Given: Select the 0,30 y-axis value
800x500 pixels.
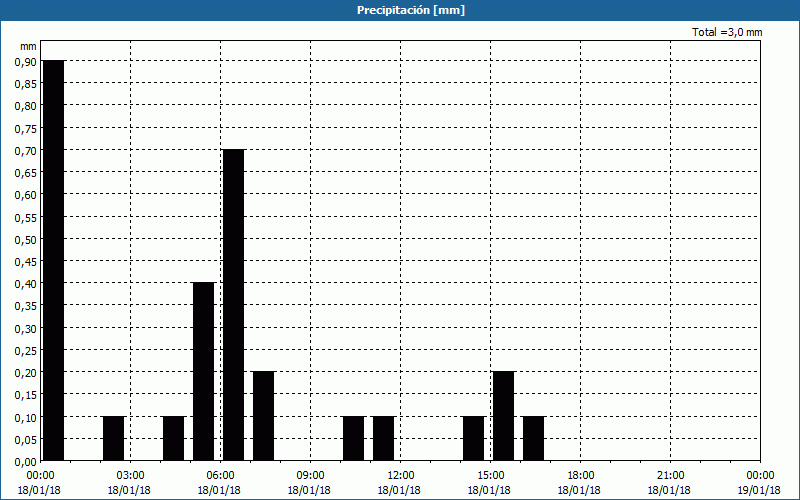Looking at the screenshot, I should (26, 329).
